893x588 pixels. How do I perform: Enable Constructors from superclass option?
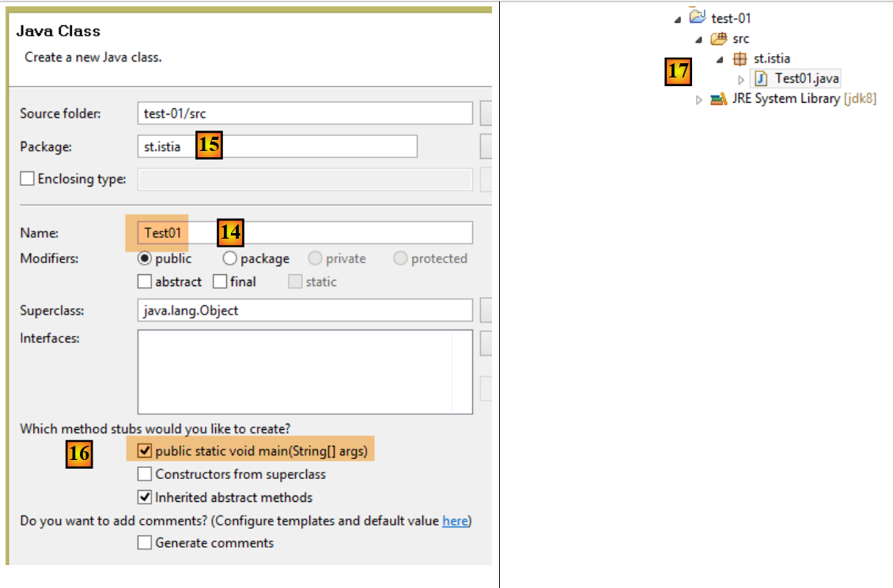pyautogui.click(x=145, y=474)
